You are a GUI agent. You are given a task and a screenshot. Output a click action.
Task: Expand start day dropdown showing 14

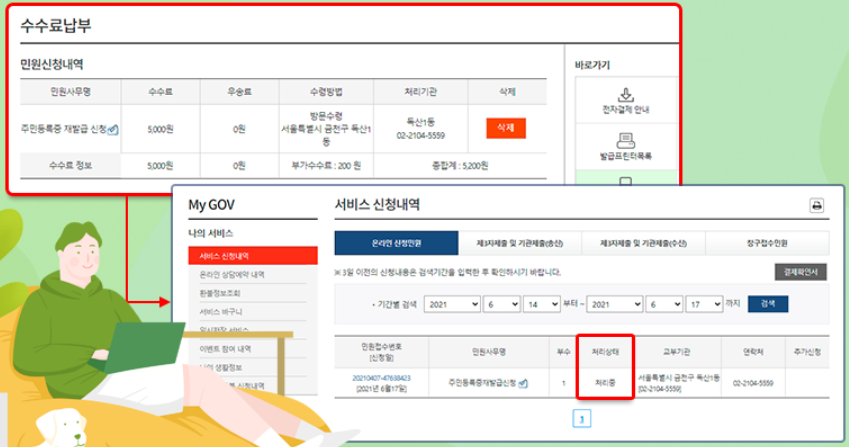pyautogui.click(x=541, y=305)
